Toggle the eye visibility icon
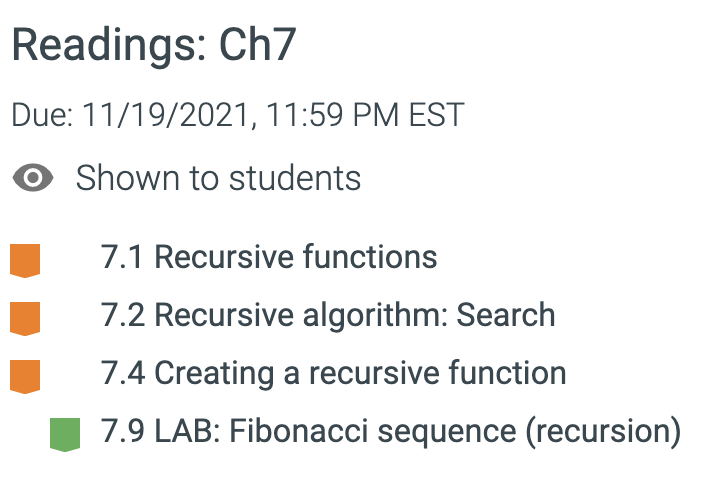 [33, 178]
